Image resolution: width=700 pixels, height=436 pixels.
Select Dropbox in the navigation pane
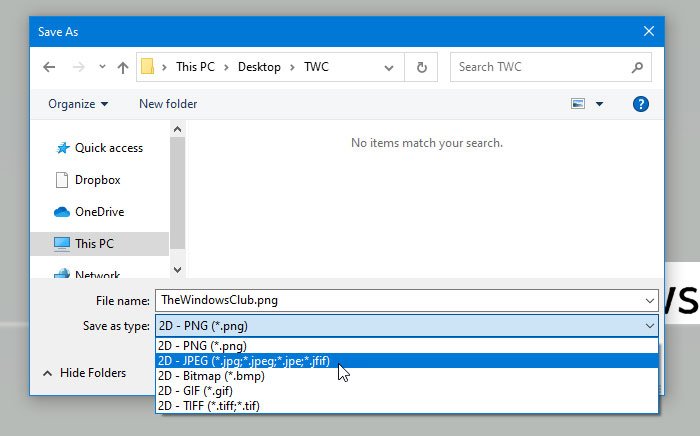(x=97, y=180)
